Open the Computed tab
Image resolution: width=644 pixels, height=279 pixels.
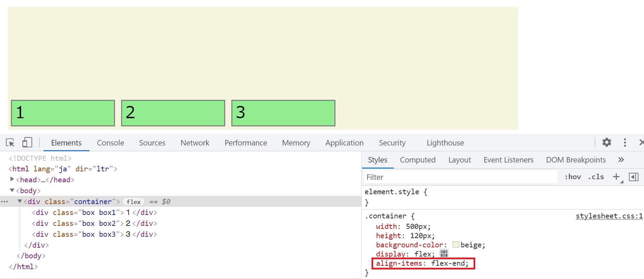point(417,160)
